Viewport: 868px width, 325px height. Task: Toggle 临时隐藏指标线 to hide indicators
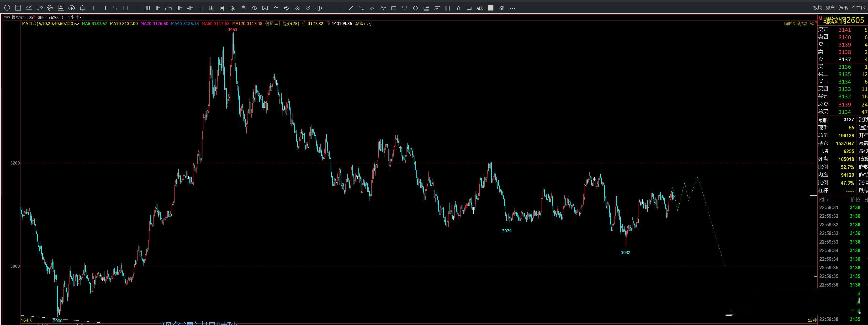click(799, 24)
